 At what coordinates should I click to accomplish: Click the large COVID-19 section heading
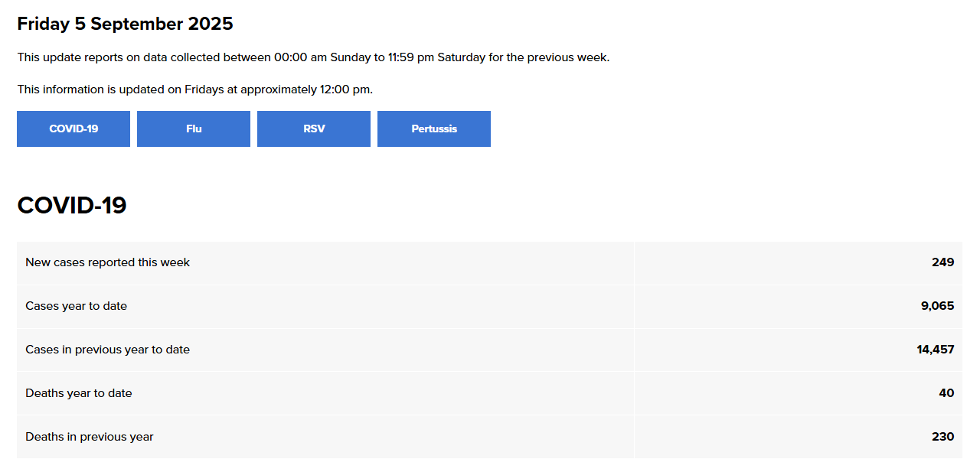pos(72,205)
